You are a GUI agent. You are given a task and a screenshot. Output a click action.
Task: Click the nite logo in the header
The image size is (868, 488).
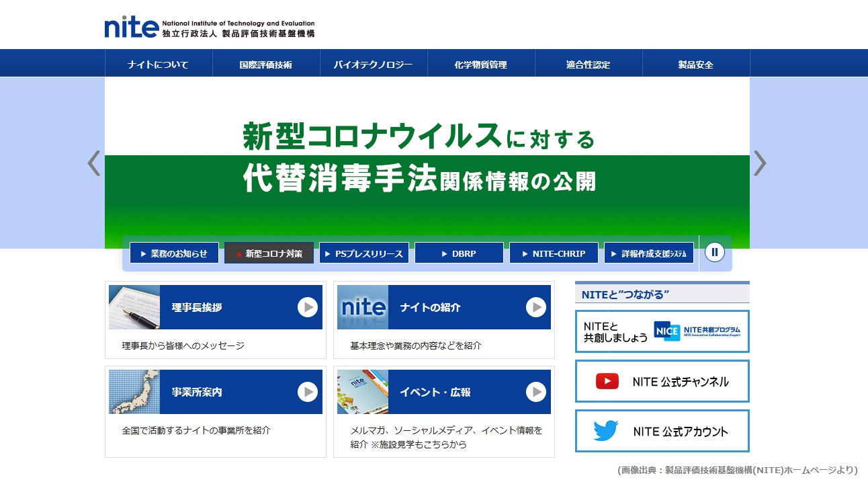131,27
